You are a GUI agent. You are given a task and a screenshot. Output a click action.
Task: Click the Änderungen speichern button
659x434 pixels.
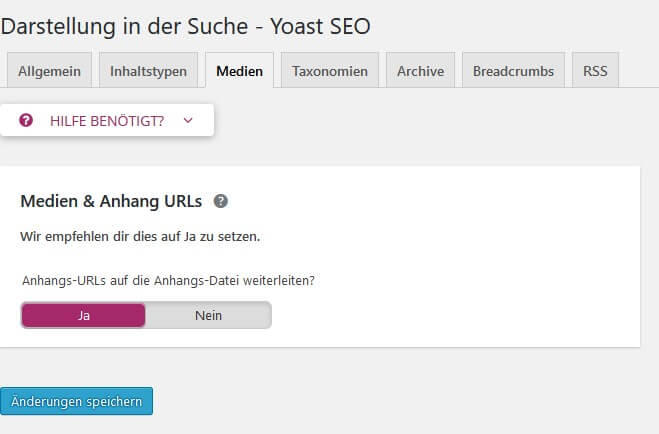click(76, 401)
